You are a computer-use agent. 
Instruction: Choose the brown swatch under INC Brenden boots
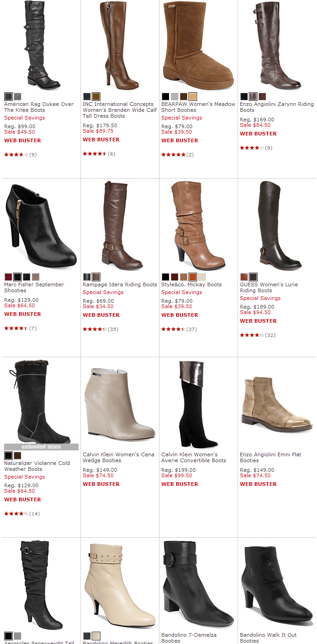coord(96,96)
